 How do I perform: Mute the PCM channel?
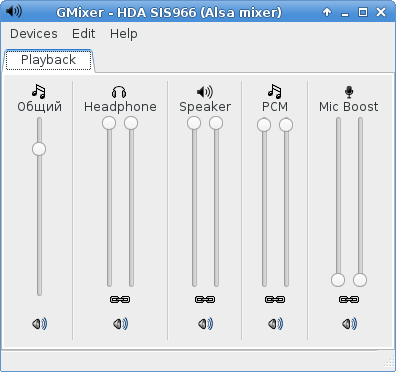275,324
